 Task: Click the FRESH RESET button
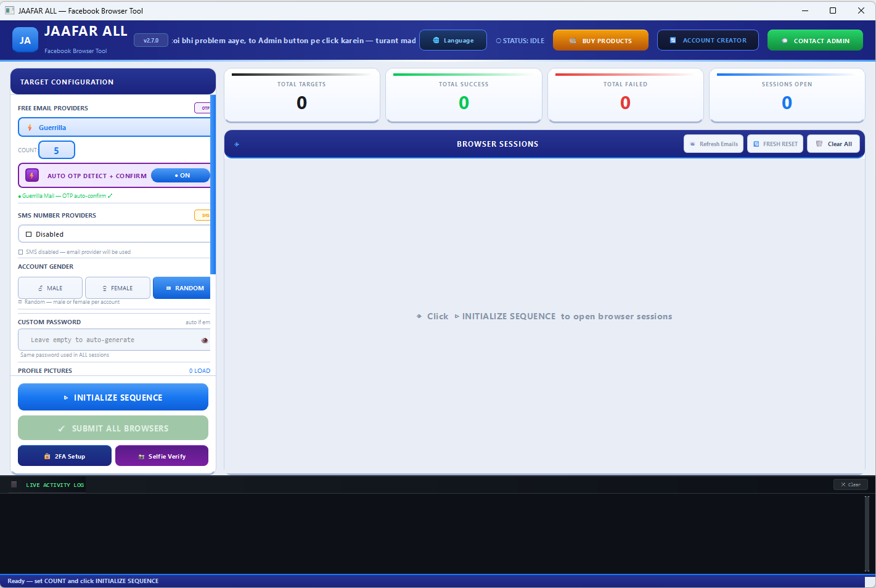coord(775,144)
